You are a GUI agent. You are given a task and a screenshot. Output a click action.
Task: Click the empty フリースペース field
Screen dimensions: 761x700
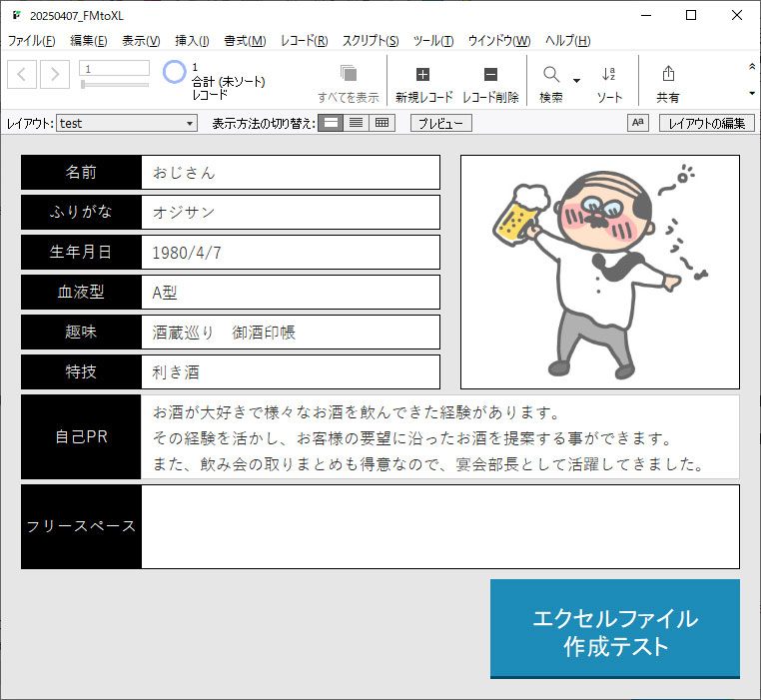tap(440, 526)
